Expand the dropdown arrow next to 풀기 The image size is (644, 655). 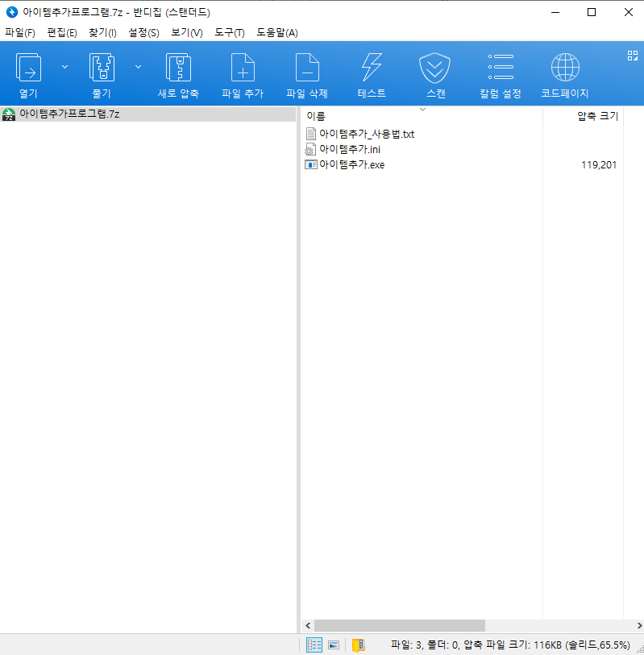(x=139, y=67)
